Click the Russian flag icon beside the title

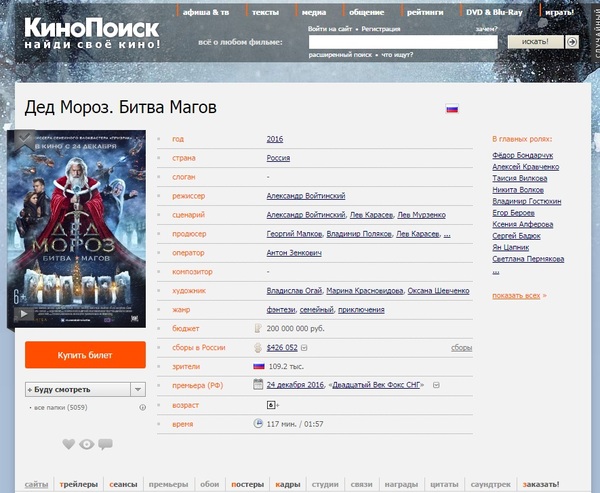452,108
